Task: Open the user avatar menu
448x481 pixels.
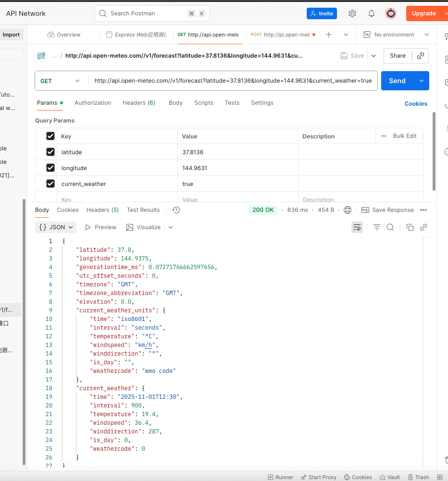Action: [x=391, y=13]
